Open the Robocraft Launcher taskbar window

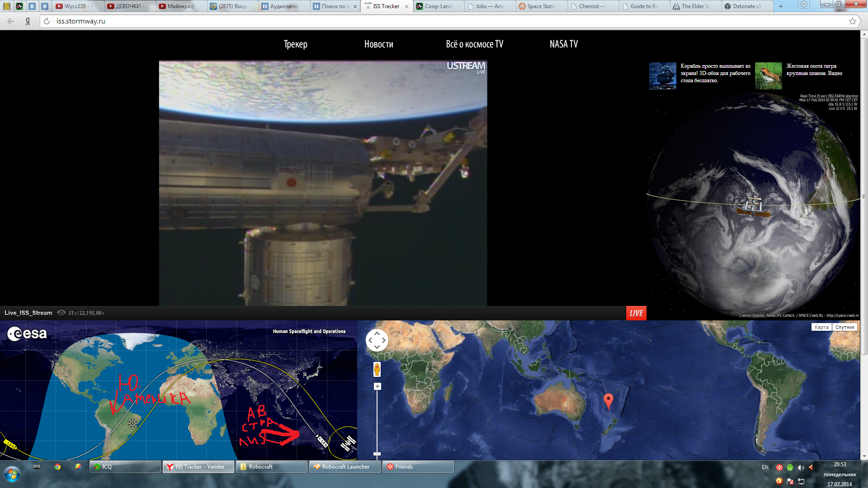345,467
